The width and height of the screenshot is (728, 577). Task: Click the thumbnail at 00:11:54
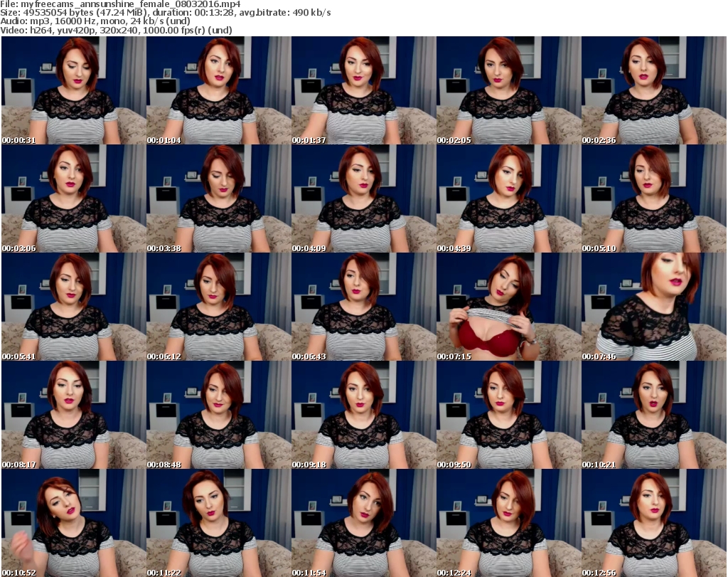363,523
